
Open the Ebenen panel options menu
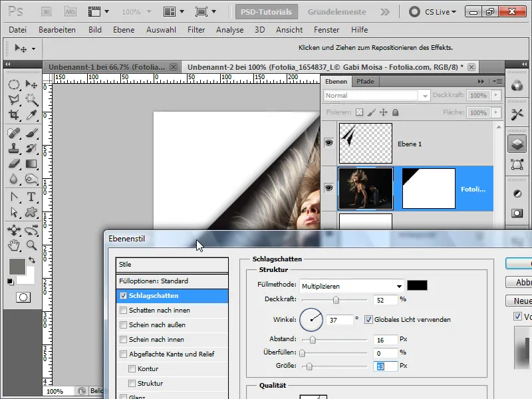click(497, 81)
